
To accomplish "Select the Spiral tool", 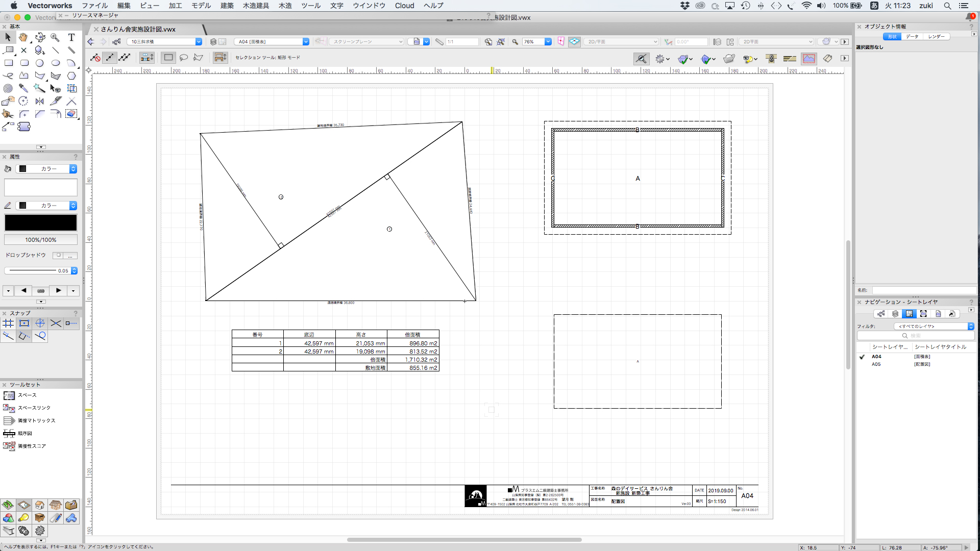I will [8, 88].
